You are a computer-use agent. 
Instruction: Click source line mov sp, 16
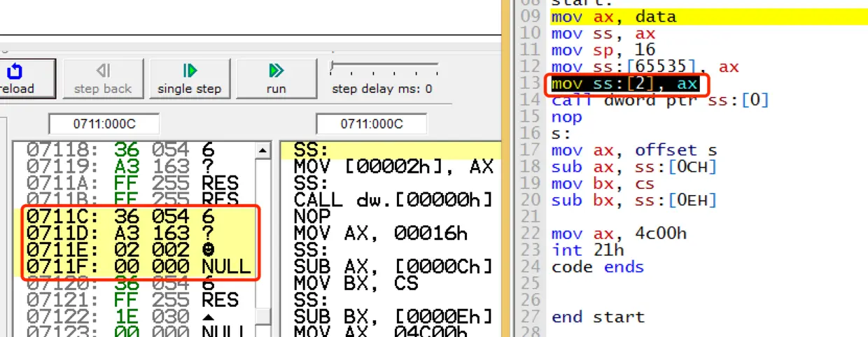point(603,50)
